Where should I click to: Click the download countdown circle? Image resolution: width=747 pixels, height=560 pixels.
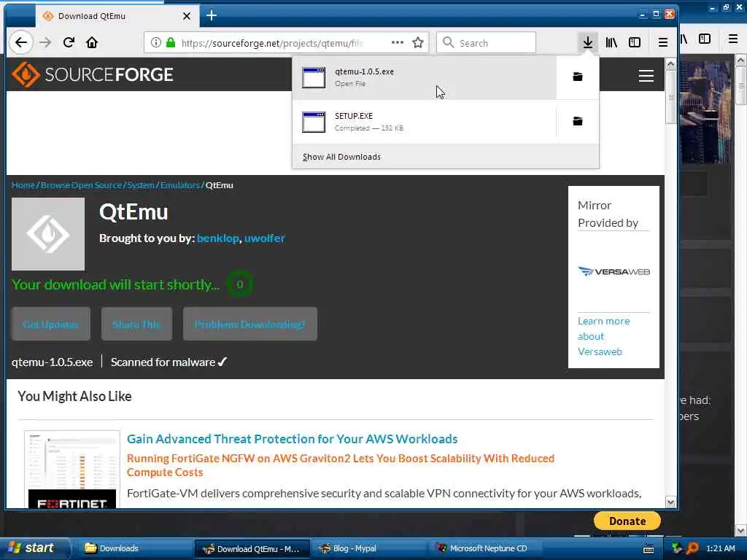coord(239,284)
